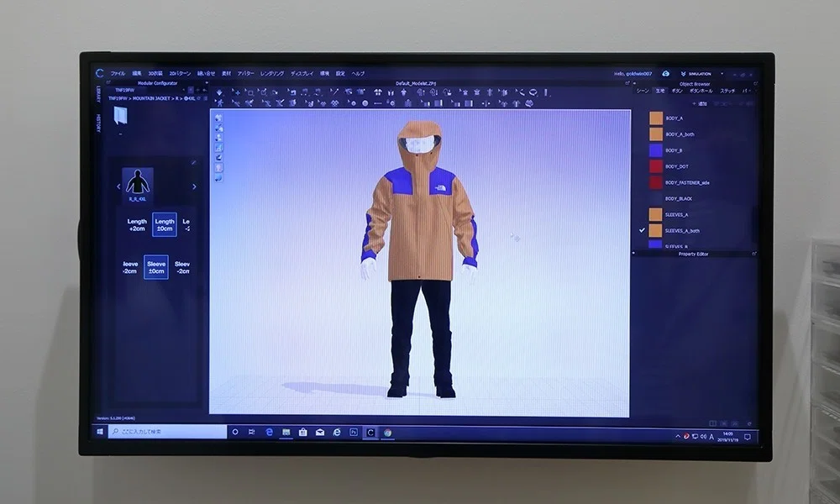The height and width of the screenshot is (504, 840).
Task: Select the avatar pose icon in toolbar
Action: pyautogui.click(x=220, y=102)
